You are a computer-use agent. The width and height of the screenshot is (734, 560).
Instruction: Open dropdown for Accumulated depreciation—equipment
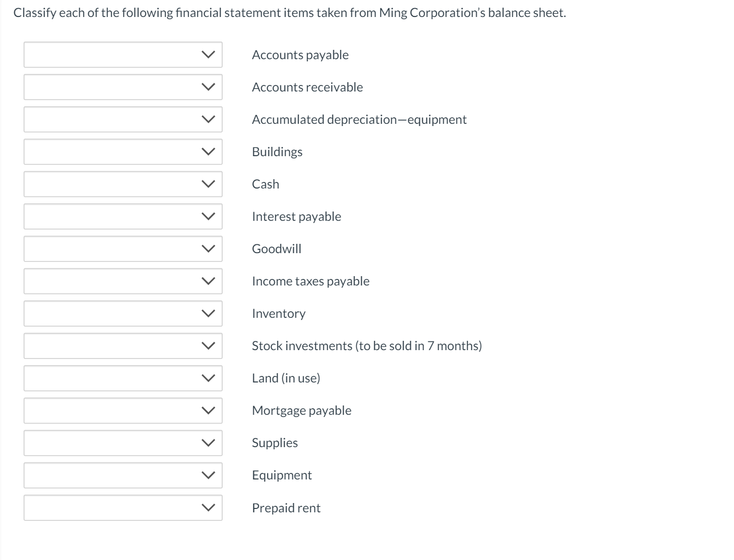[x=123, y=119]
